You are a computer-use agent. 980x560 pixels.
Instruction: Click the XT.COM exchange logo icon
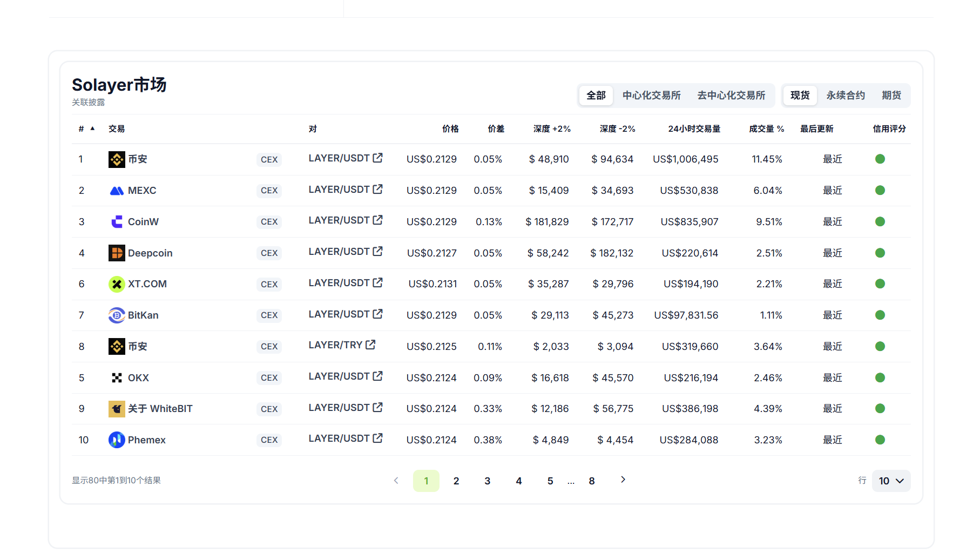[x=117, y=284]
